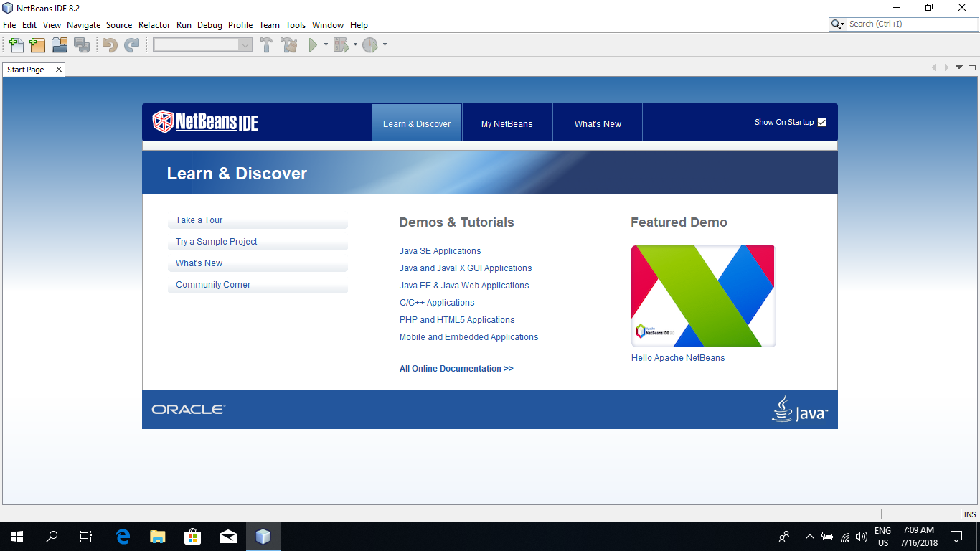Click the ENG US language indicator
The image size is (980, 551).
(882, 537)
